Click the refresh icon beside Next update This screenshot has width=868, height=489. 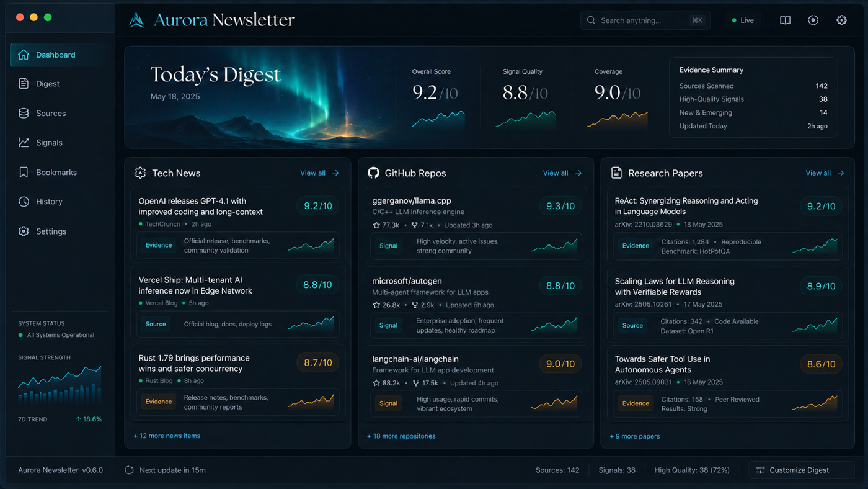[x=129, y=470]
